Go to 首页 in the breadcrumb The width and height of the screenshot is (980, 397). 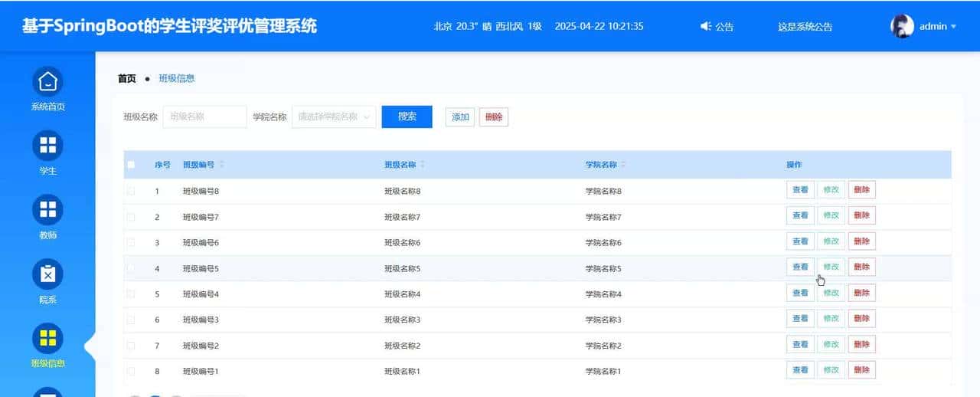coord(127,78)
